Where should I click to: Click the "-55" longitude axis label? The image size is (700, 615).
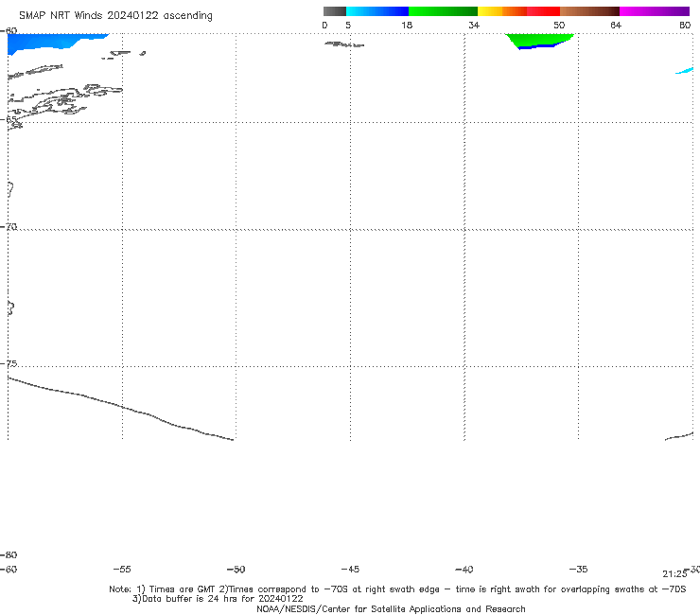point(122,569)
